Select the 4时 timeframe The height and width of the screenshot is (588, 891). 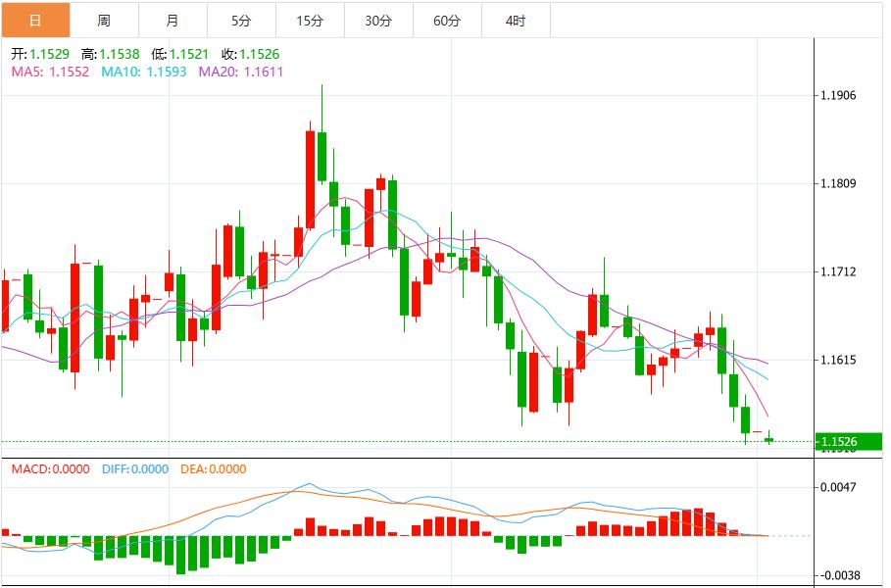coord(515,18)
